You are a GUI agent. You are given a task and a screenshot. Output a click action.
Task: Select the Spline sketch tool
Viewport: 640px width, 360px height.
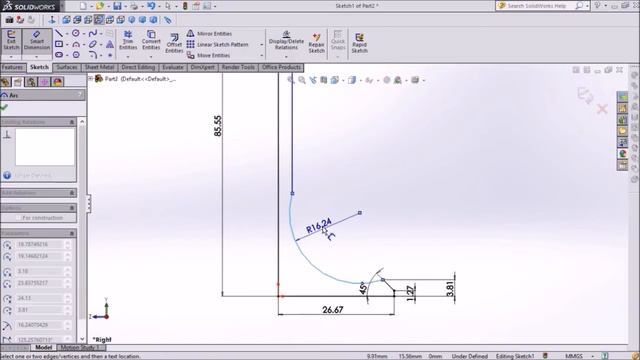93,33
